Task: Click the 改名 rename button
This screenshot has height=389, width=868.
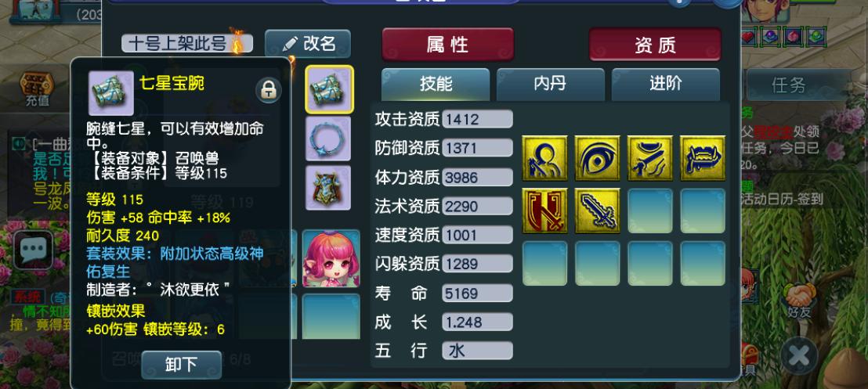Action: [x=308, y=43]
